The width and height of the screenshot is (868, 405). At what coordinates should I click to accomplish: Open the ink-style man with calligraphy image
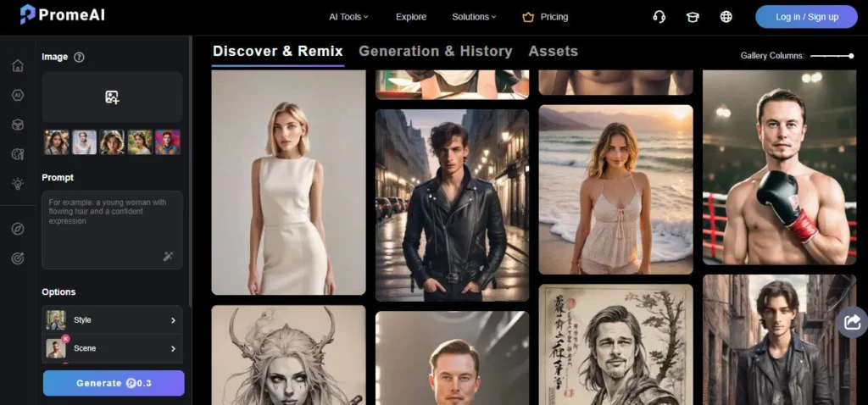[615, 345]
